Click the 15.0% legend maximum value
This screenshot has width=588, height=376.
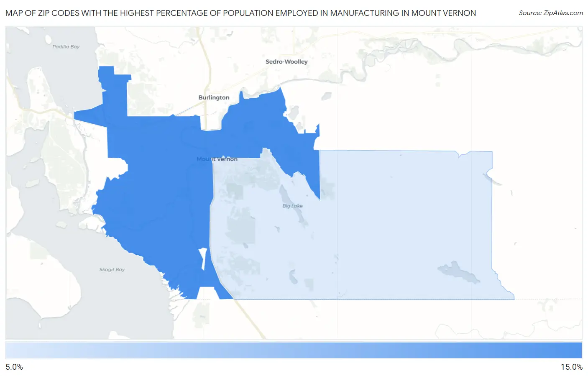pos(571,367)
